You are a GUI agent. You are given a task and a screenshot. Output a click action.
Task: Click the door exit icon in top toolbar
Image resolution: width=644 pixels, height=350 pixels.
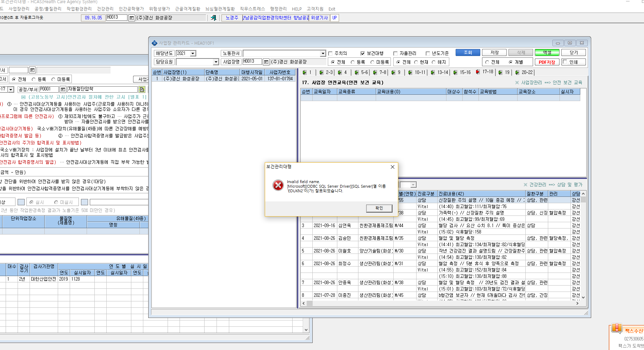pos(214,18)
